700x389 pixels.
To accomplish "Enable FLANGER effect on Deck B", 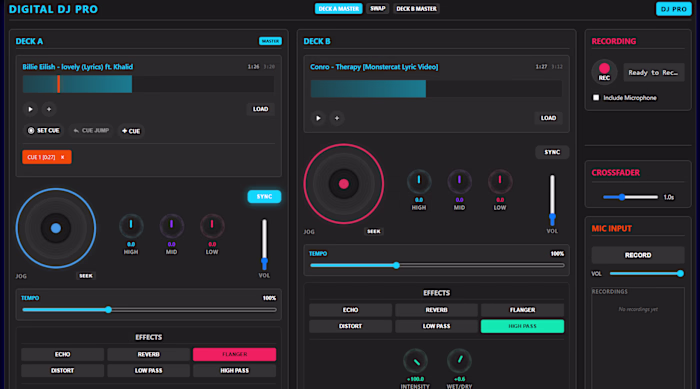I will (522, 310).
